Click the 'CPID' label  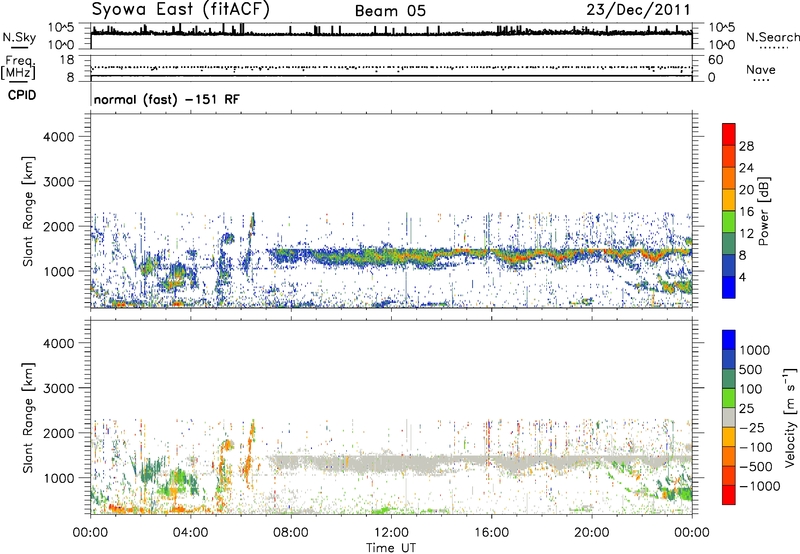click(22, 95)
